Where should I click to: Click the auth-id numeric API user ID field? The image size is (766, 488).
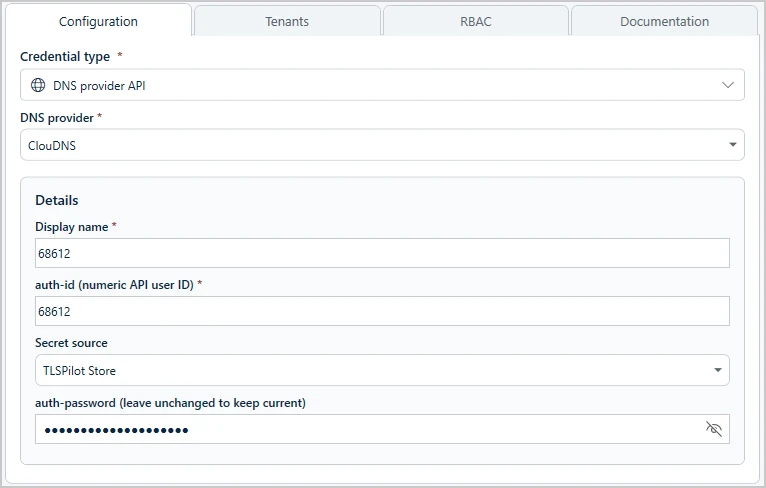pyautogui.click(x=382, y=311)
